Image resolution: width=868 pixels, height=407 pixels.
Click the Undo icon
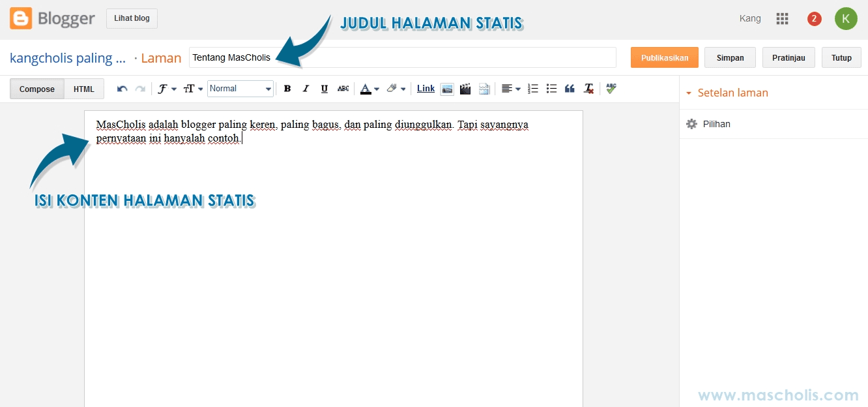(122, 88)
